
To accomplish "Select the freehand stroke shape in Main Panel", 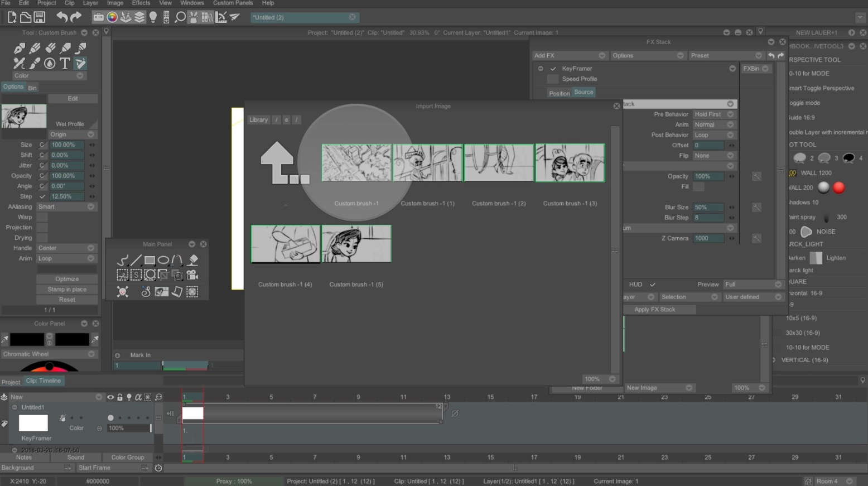I will pyautogui.click(x=122, y=260).
